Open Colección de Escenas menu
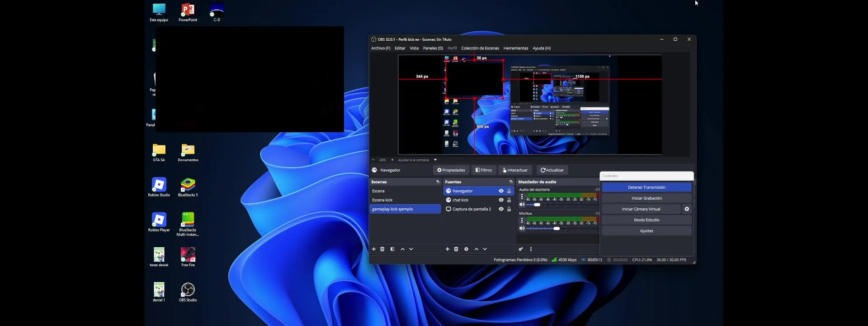 coord(480,48)
